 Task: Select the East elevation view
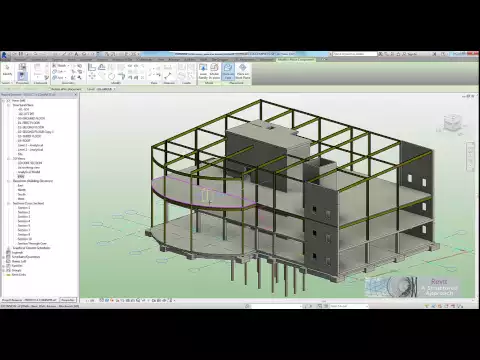21,185
